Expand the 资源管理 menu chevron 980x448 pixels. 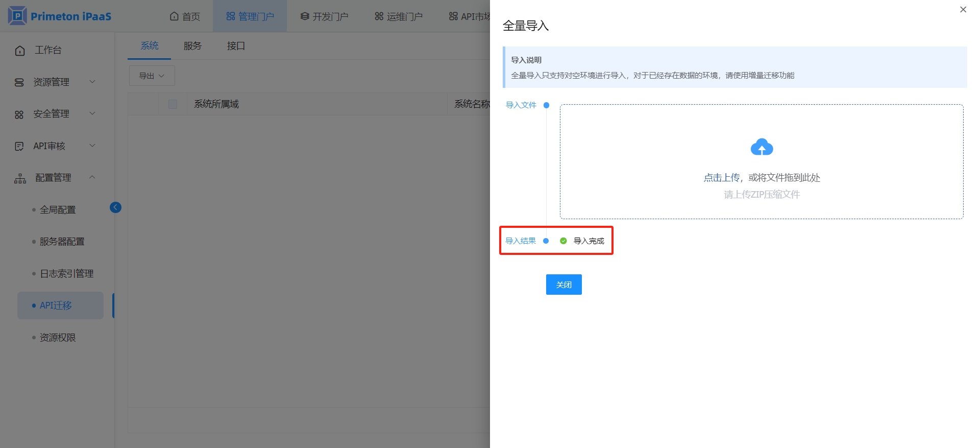pos(92,82)
